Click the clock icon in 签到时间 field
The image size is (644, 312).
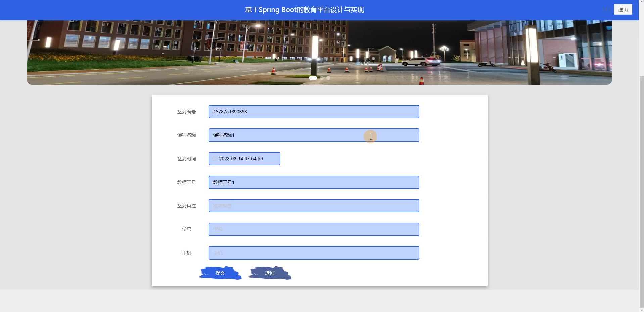pyautogui.click(x=215, y=159)
